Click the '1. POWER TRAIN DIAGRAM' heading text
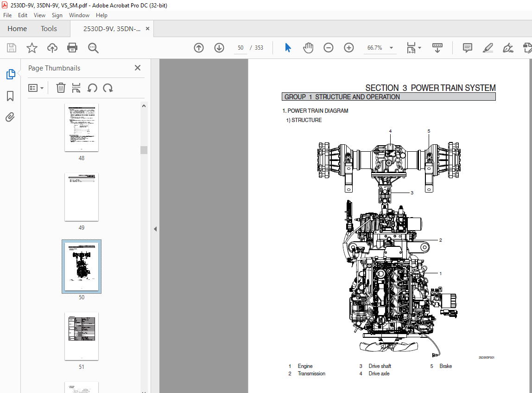 (315, 111)
